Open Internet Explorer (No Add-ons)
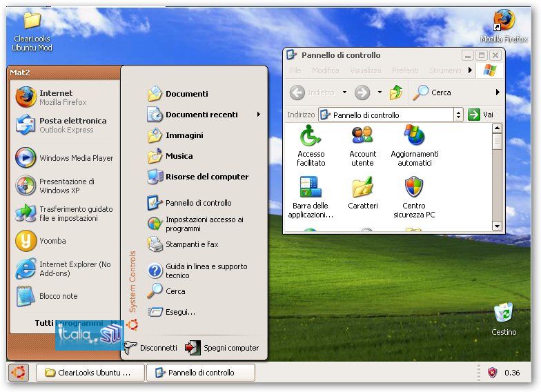Screen dimensions: 541x392 (x=64, y=268)
